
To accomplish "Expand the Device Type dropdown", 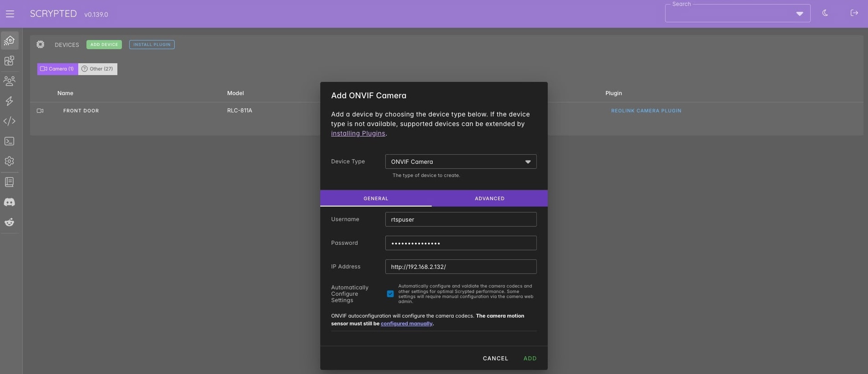I will [x=461, y=162].
